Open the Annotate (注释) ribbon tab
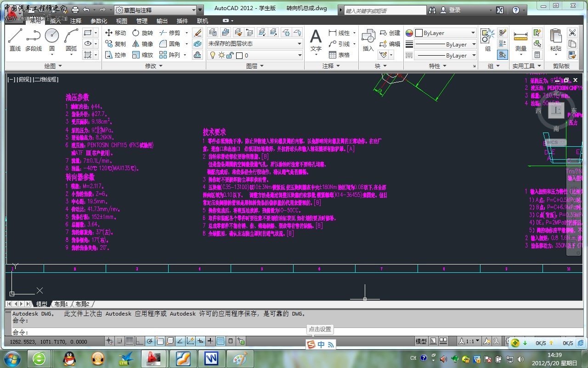 point(76,21)
